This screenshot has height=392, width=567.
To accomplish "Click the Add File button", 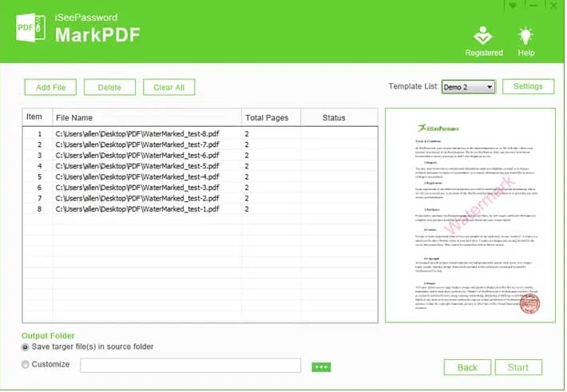I will point(50,87).
